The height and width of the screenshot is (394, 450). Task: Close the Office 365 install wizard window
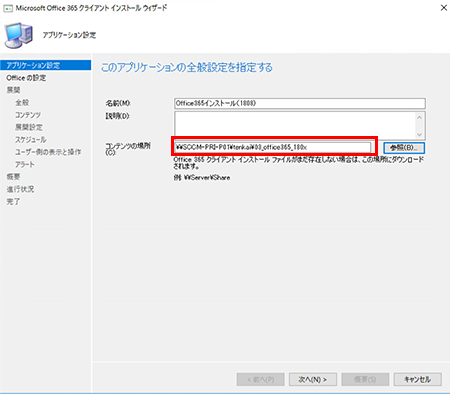click(x=444, y=8)
